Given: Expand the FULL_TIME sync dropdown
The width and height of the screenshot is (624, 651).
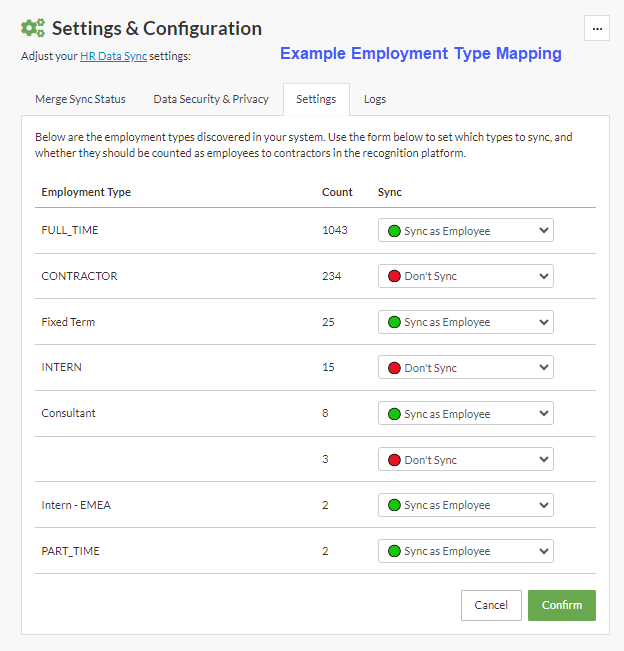Looking at the screenshot, I should (x=465, y=231).
